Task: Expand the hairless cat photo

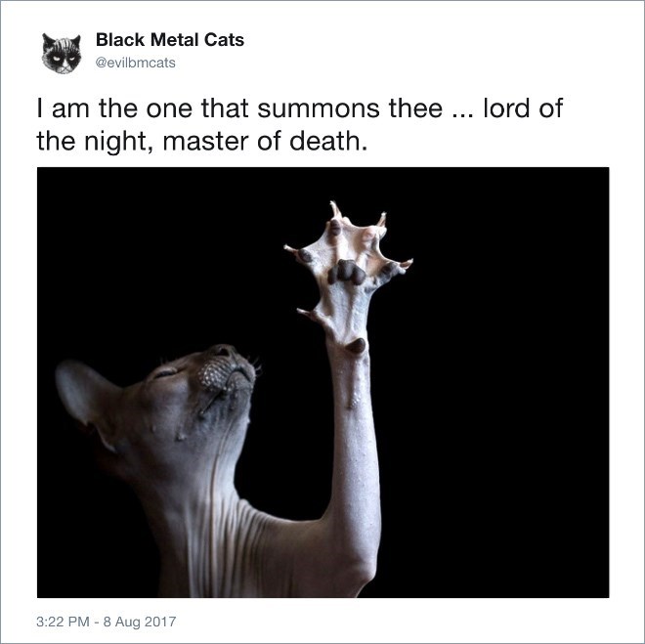Action: coord(322,382)
